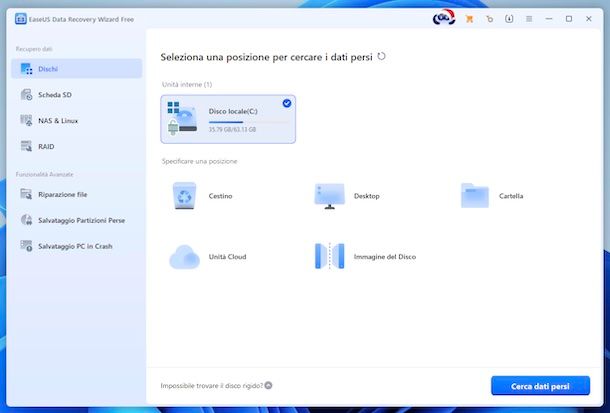Click the robot mascot icon with Santa hat
The width and height of the screenshot is (610, 413).
pos(444,18)
